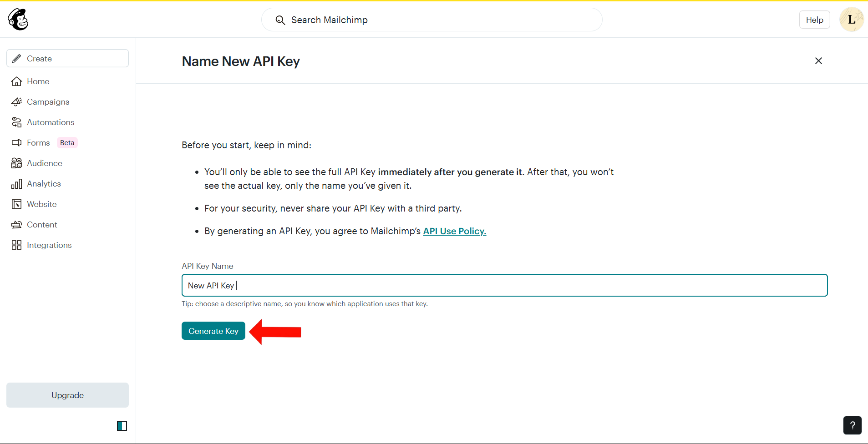The height and width of the screenshot is (444, 868).
Task: Click the Mailchimp Freddie logo
Action: (x=18, y=20)
